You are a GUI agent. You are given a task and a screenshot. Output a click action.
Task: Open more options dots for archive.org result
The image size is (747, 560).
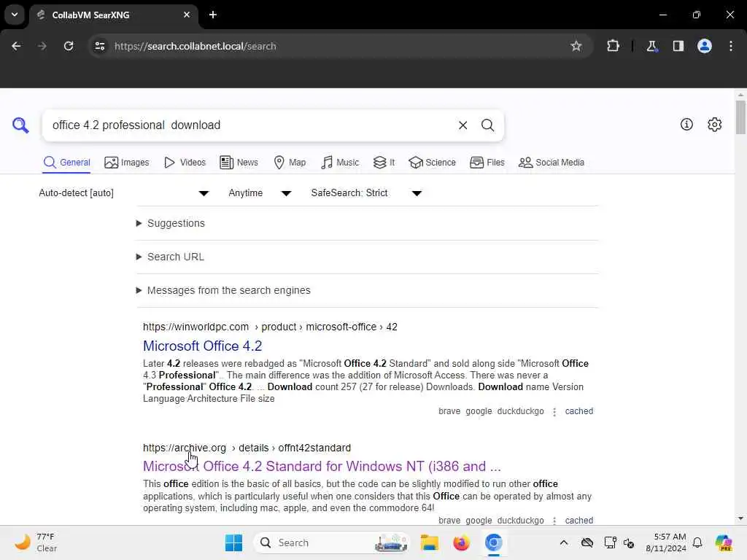[x=554, y=521]
